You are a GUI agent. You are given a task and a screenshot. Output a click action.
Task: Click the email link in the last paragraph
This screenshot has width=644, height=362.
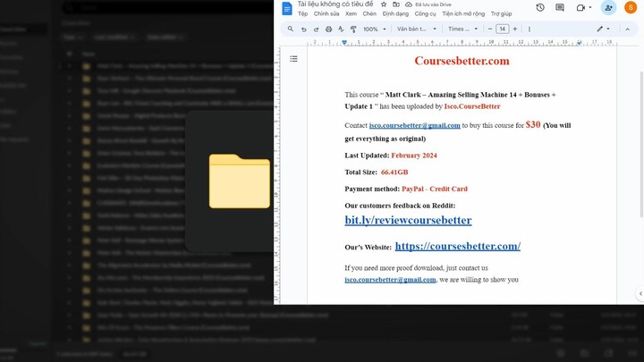pyautogui.click(x=390, y=280)
